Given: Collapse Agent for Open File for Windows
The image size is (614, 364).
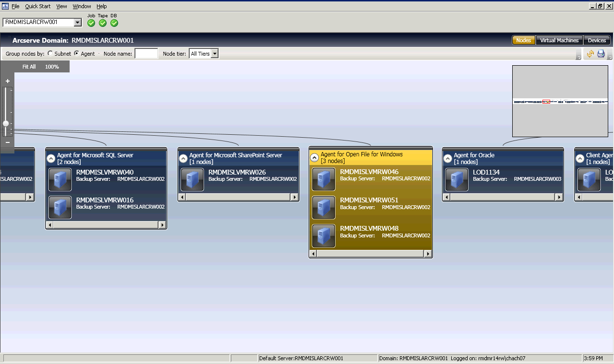Looking at the screenshot, I should pos(314,157).
